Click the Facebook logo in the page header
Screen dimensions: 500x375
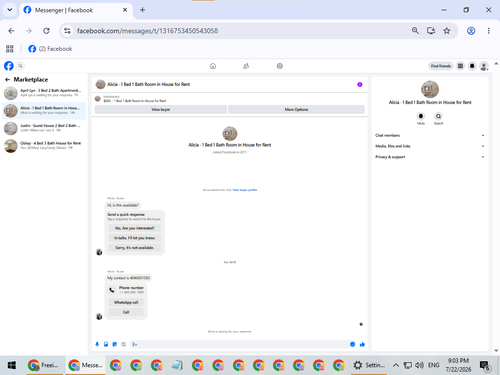[9, 66]
